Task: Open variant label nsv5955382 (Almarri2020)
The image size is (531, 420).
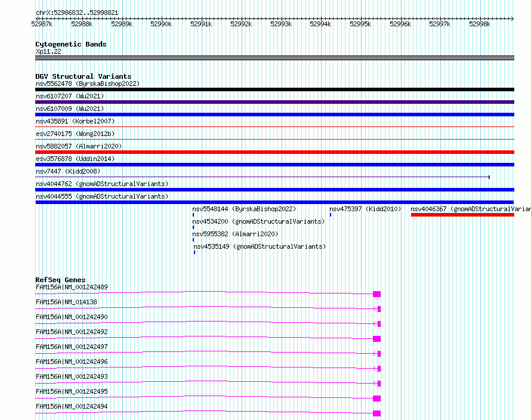Action: pos(235,234)
